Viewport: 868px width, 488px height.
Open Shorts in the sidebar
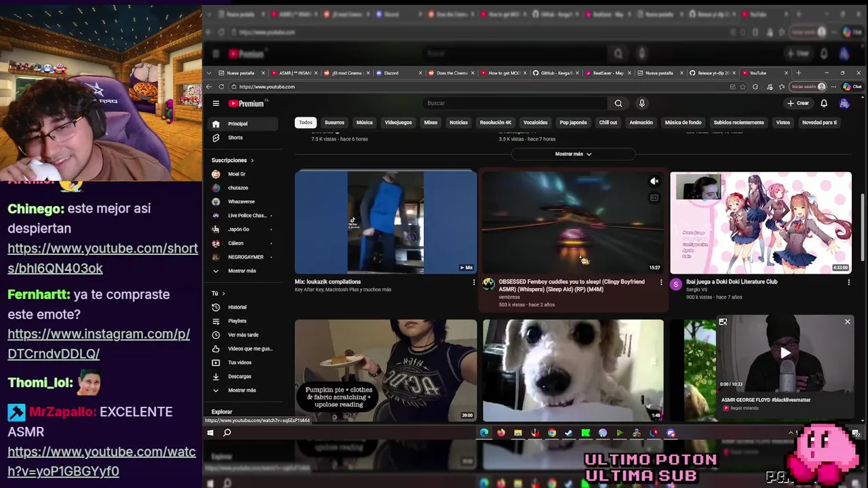click(x=243, y=138)
